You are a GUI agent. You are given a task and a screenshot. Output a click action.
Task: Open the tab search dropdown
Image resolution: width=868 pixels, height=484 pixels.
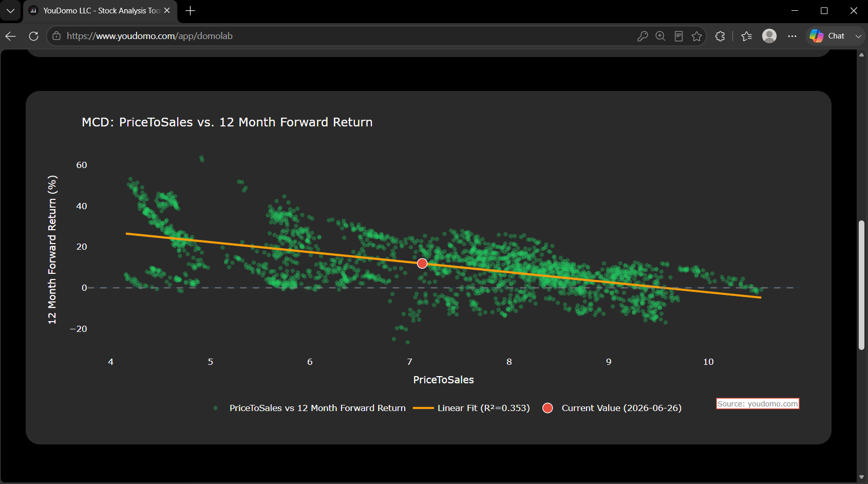coord(10,11)
